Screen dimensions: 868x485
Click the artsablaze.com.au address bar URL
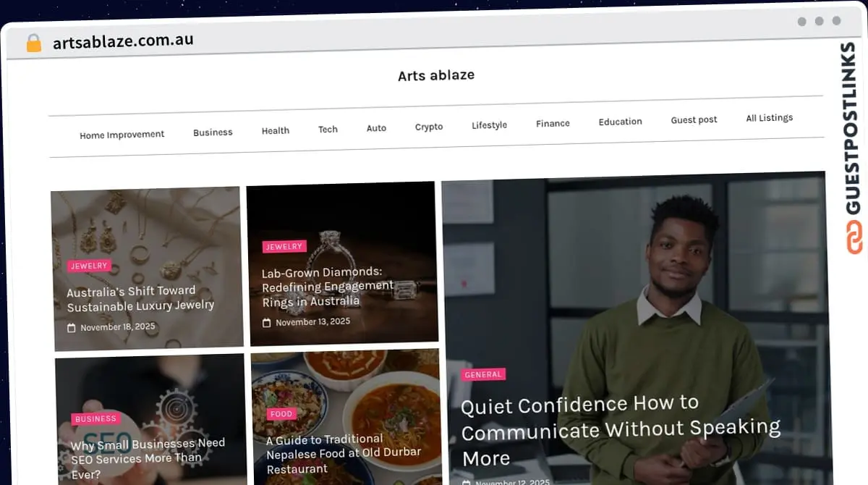(x=123, y=41)
